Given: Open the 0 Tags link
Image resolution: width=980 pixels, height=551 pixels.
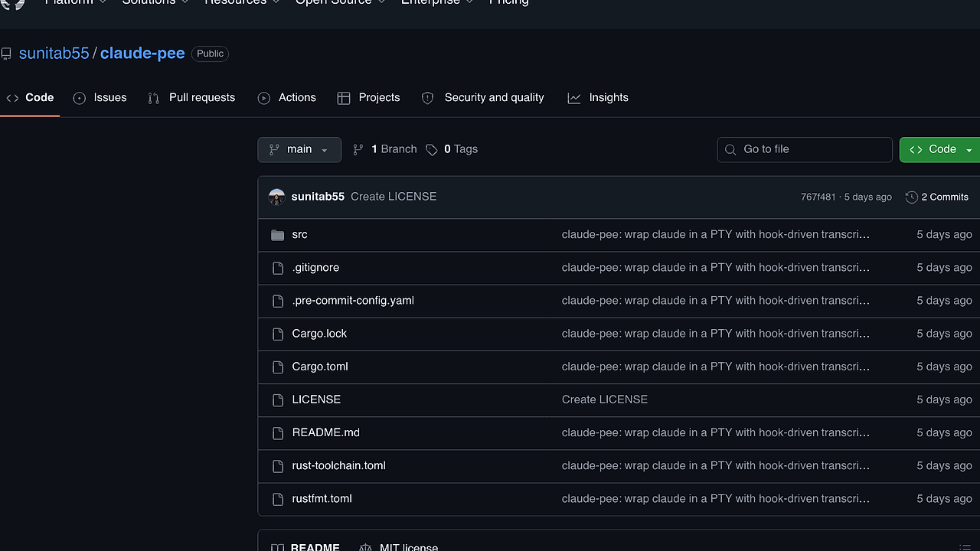Looking at the screenshot, I should point(452,149).
